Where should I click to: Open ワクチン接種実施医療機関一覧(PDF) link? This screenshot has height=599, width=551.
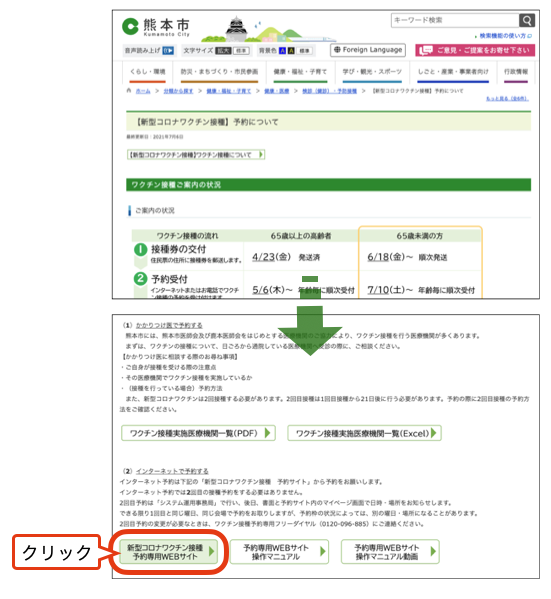(198, 433)
